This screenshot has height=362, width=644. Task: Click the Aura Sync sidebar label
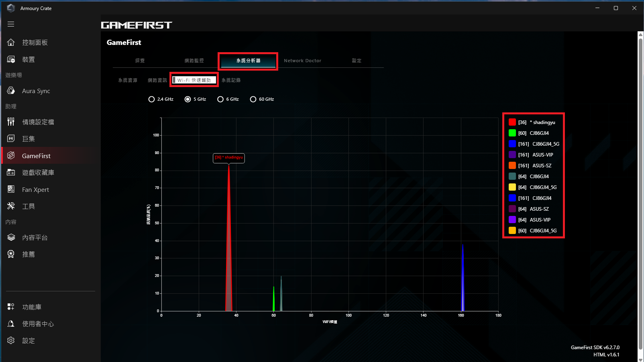point(36,91)
